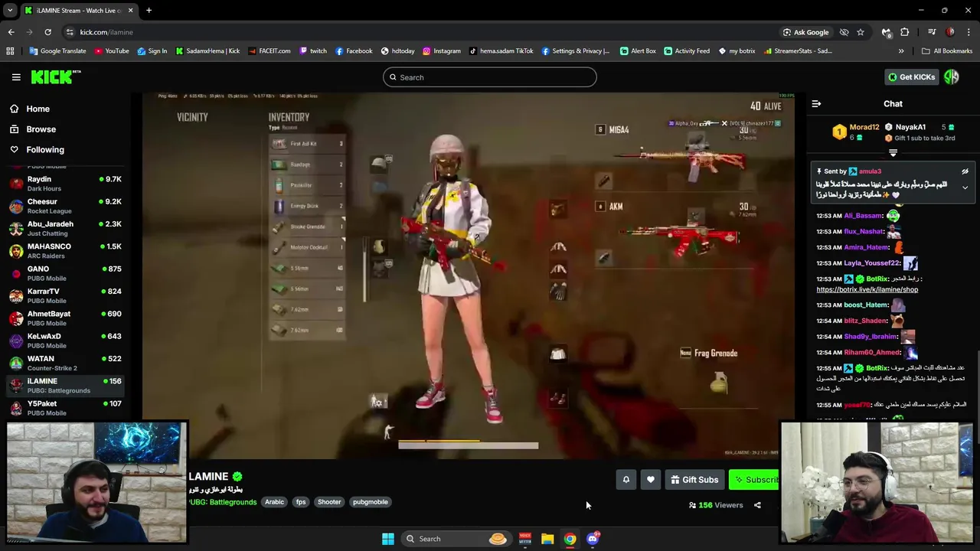The width and height of the screenshot is (980, 551).
Task: Open the media controls icon
Action: click(x=932, y=32)
